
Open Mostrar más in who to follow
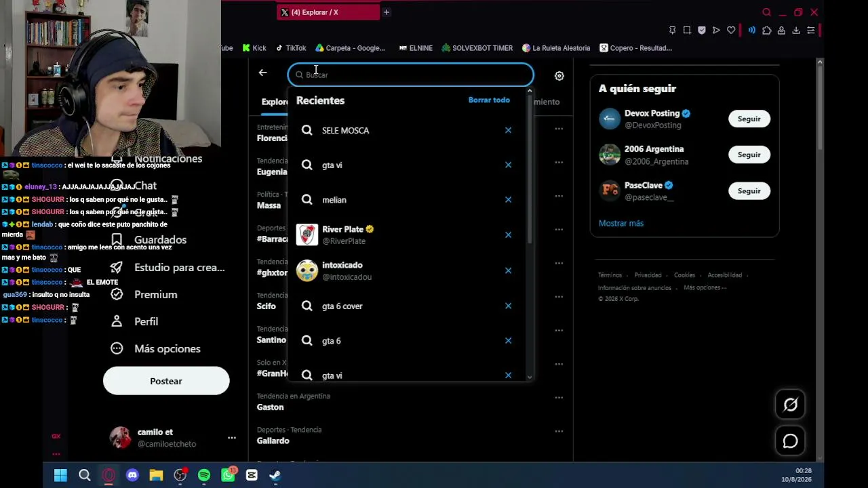tap(621, 223)
